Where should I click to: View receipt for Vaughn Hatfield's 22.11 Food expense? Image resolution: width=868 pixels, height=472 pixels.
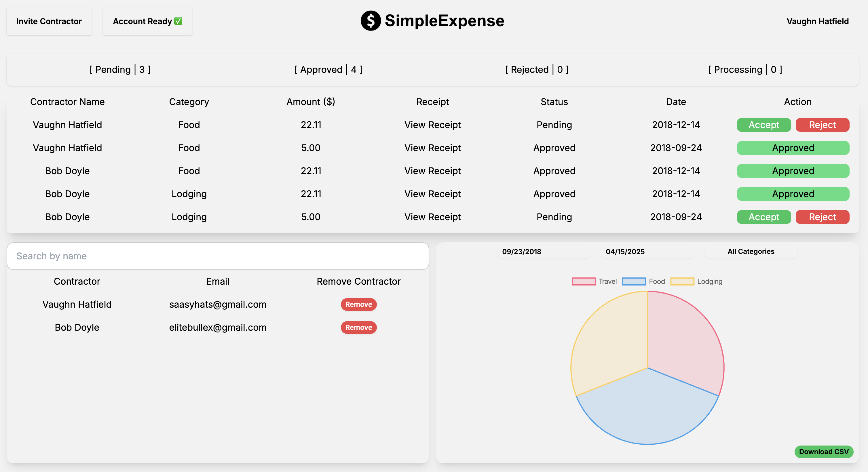(432, 125)
